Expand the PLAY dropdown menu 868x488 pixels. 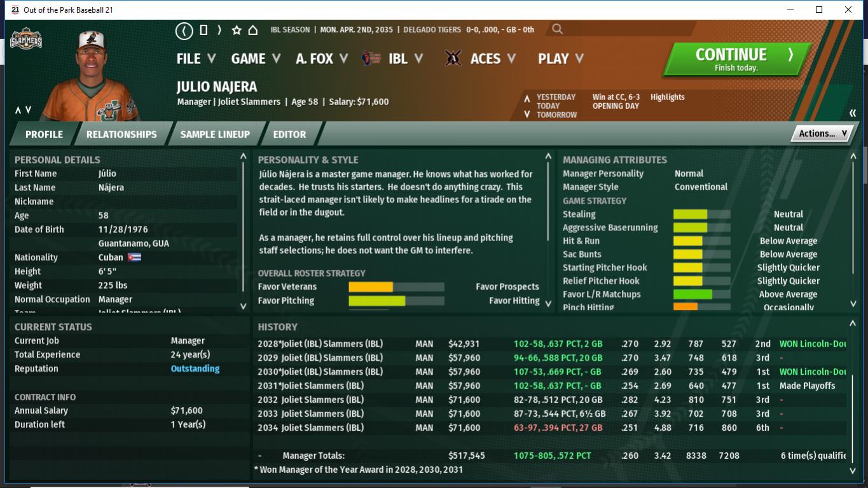coord(560,59)
